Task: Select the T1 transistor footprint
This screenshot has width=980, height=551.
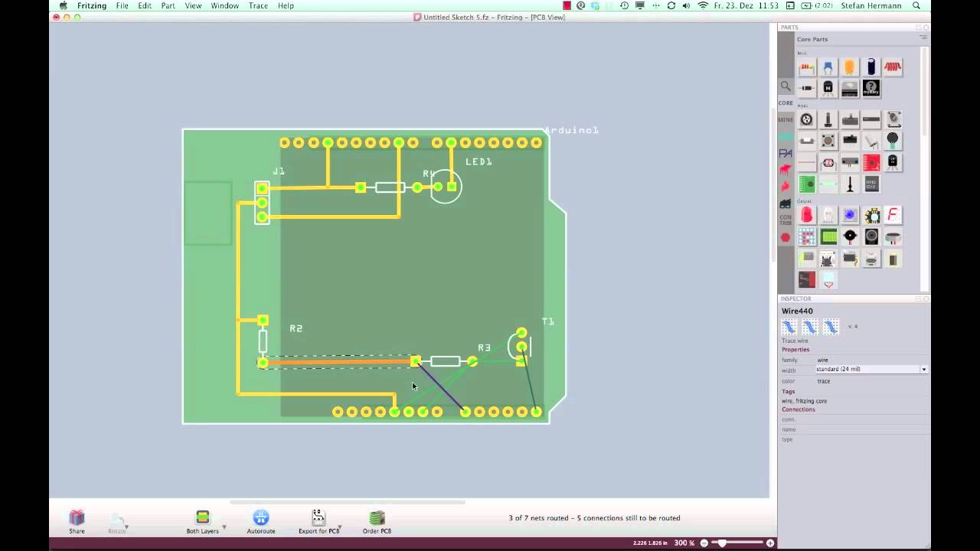Action: [x=521, y=347]
